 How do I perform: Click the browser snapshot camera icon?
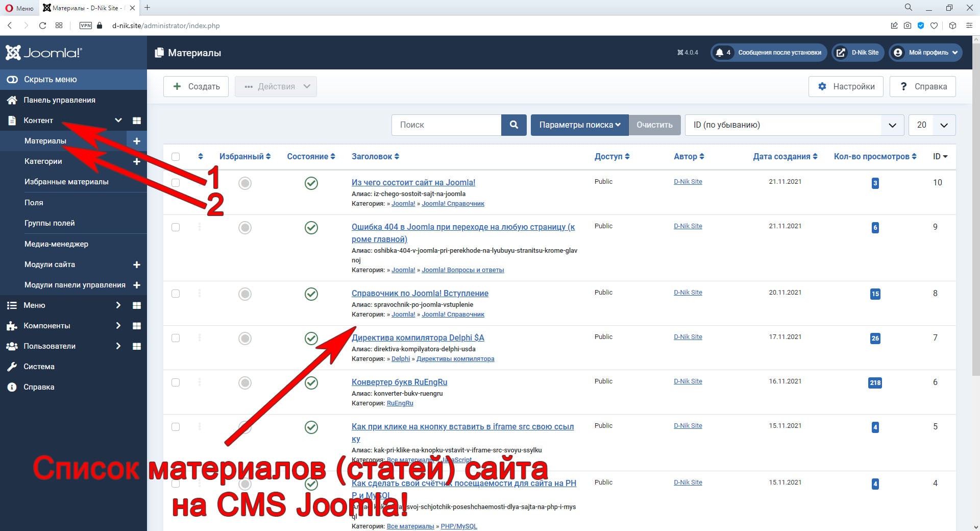(x=908, y=26)
